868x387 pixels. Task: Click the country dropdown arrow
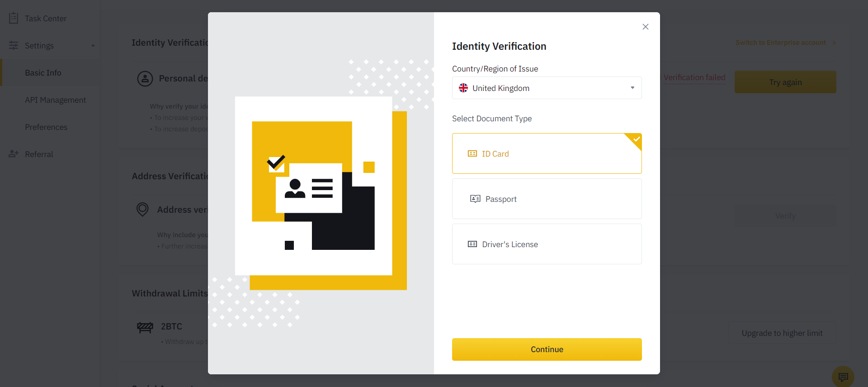point(632,88)
